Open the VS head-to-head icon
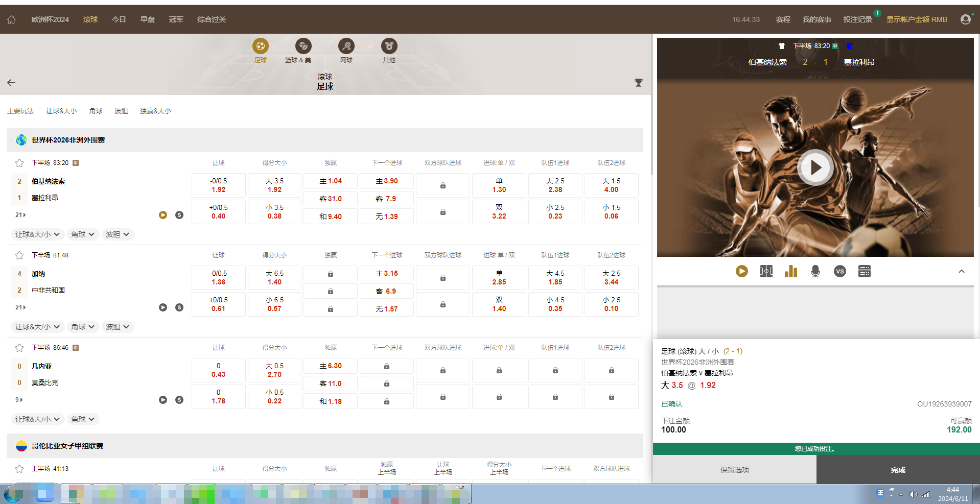 839,271
